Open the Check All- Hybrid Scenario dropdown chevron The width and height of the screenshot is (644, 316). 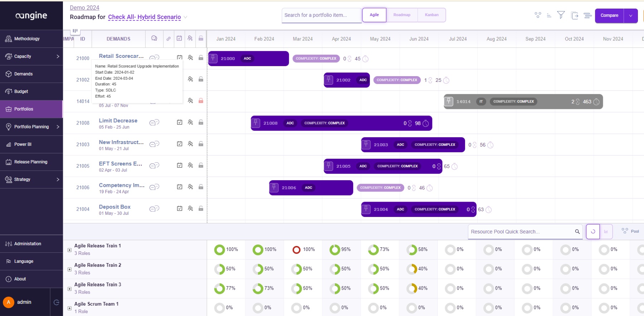click(185, 17)
